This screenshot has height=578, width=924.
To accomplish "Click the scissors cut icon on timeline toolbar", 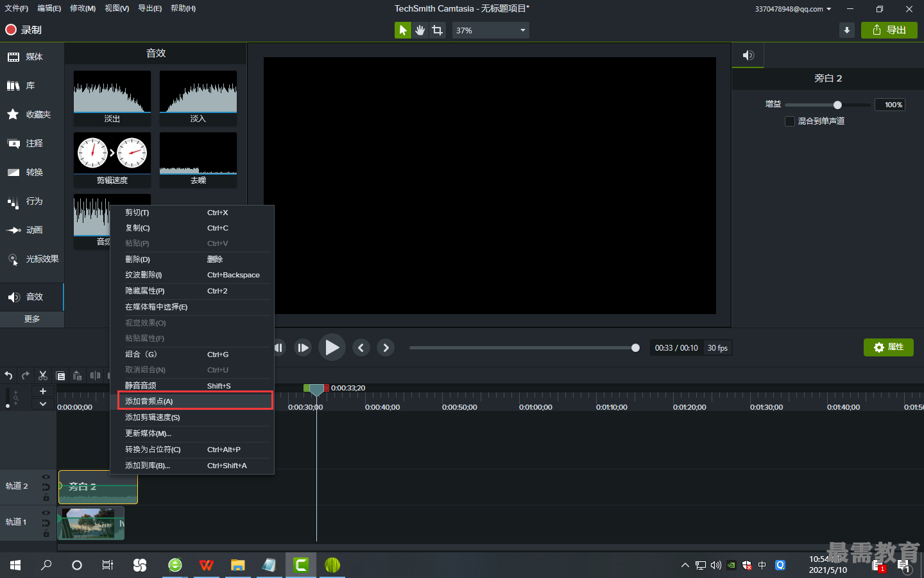I will coord(43,376).
